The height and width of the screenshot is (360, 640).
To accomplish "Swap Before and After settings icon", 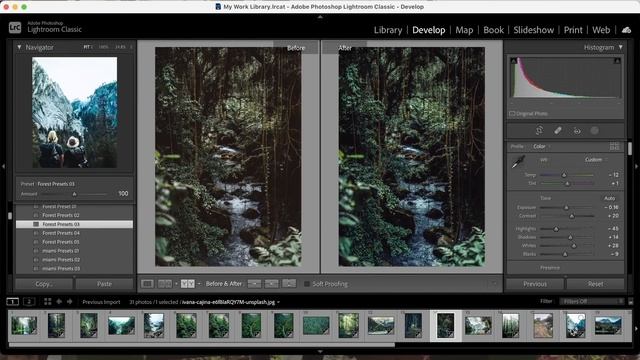I will coord(289,284).
